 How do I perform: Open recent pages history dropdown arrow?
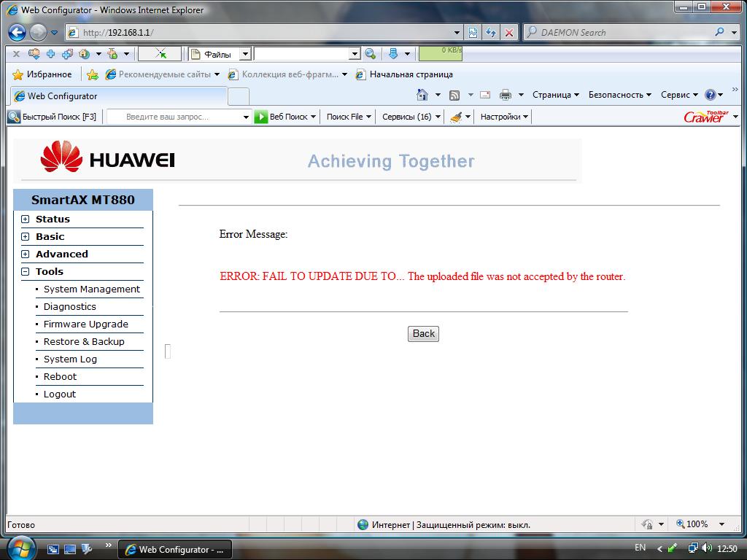coord(54,33)
